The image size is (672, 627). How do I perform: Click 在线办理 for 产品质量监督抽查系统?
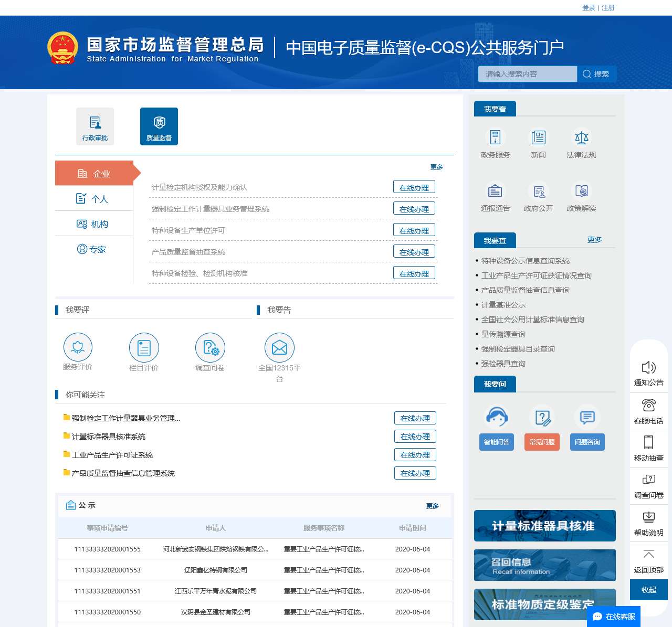tap(414, 252)
